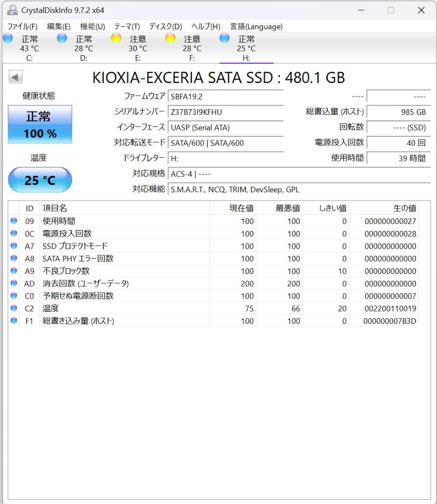Screen dimensions: 437x504
Task: Open the 機能(U) menu
Action: pos(92,26)
